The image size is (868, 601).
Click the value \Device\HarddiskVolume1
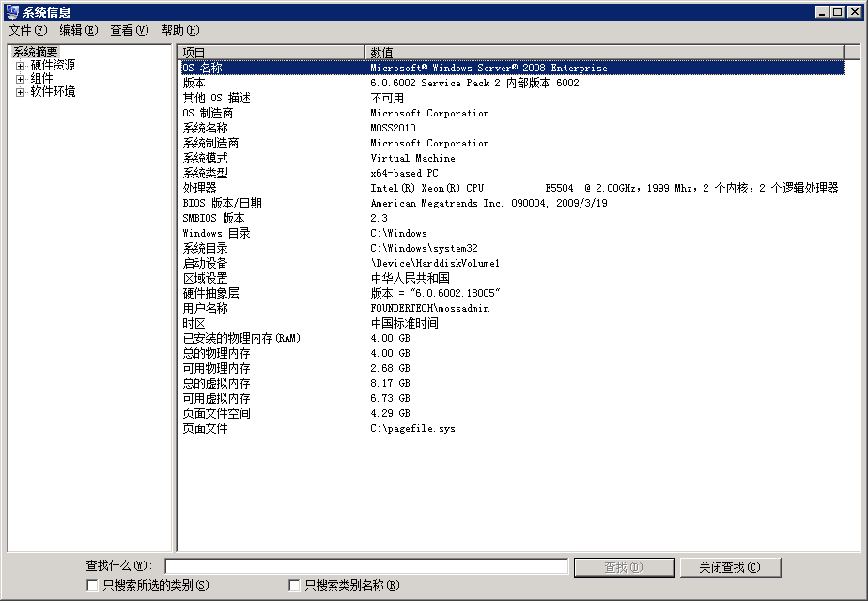(x=435, y=263)
